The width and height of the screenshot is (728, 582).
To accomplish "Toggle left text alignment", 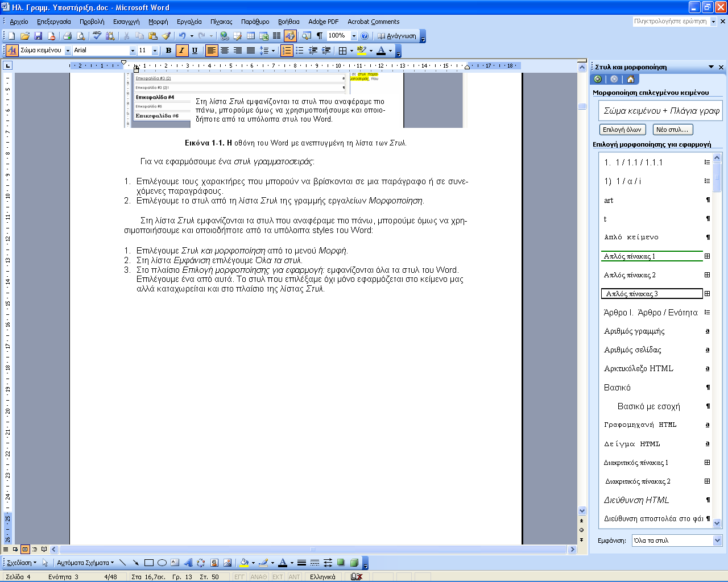I will 212,51.
